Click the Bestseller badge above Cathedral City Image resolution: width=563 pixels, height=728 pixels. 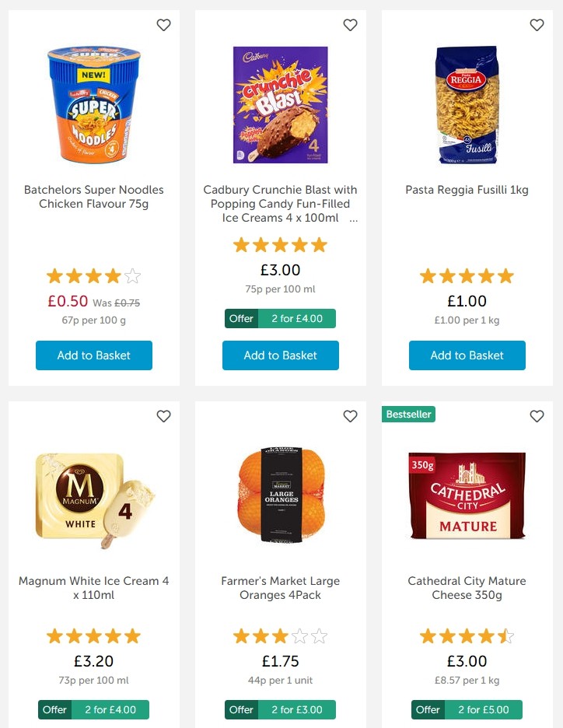(x=408, y=415)
